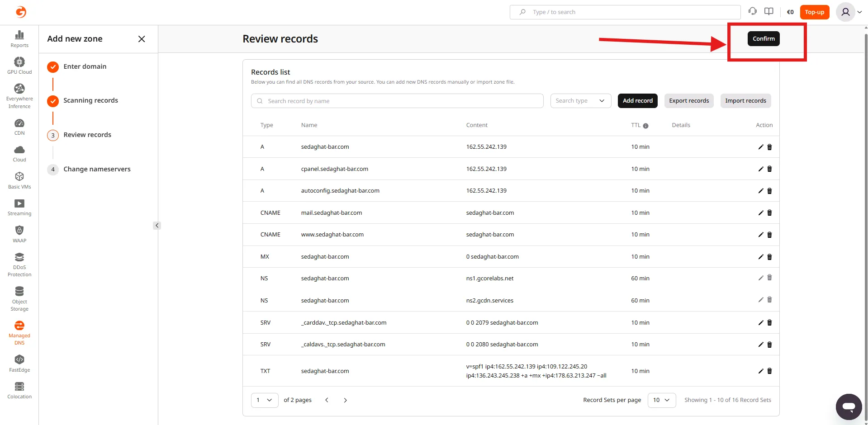This screenshot has height=425, width=868.
Task: Expand the Search type dropdown
Action: [580, 101]
